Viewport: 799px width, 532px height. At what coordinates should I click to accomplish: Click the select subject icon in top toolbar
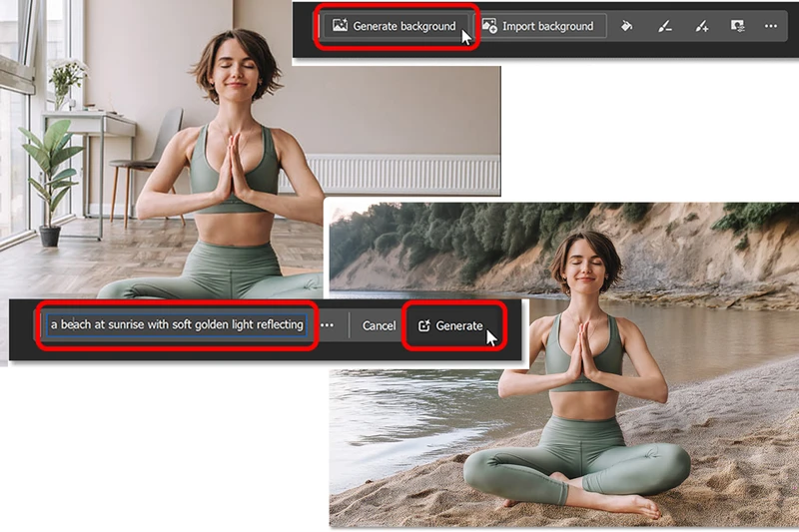(737, 26)
